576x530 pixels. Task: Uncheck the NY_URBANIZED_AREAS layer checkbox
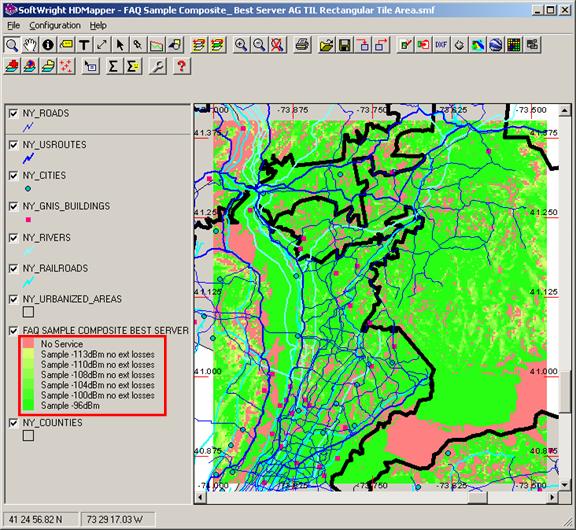click(13, 299)
